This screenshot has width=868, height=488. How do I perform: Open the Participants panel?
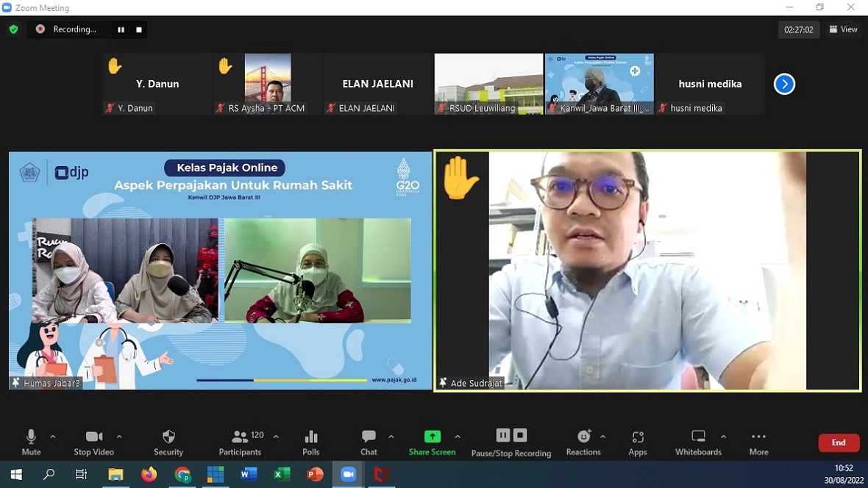click(240, 442)
